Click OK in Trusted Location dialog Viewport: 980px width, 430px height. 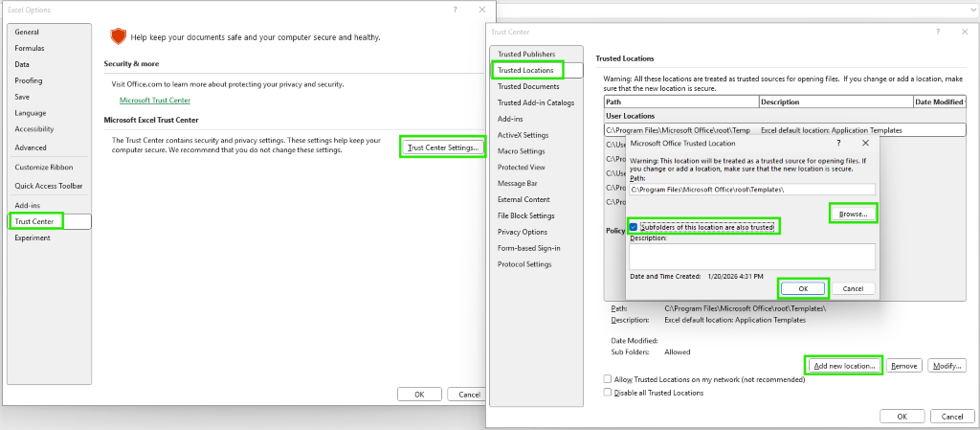(x=804, y=289)
